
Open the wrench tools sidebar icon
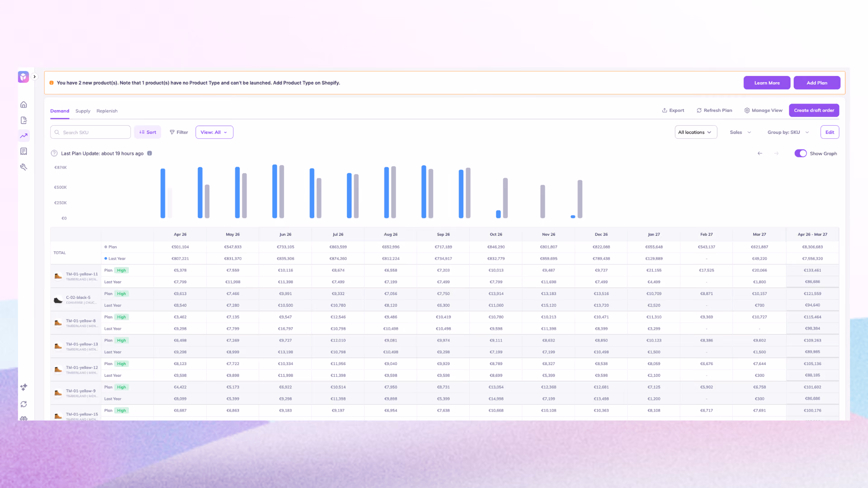tap(24, 167)
